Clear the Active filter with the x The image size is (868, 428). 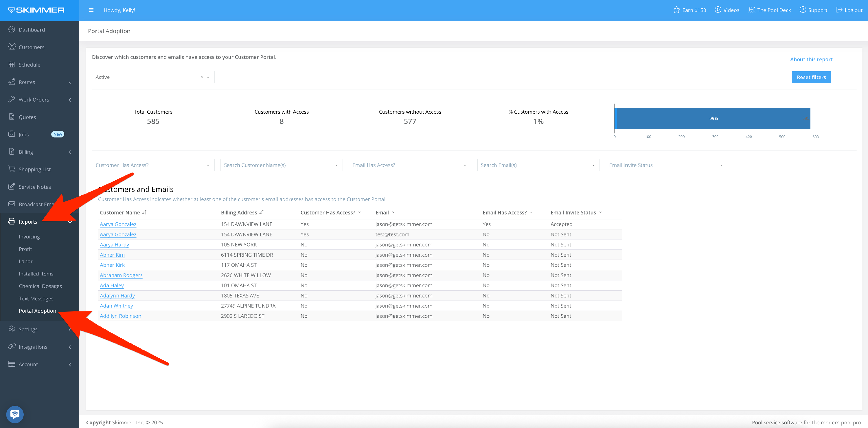tap(202, 77)
